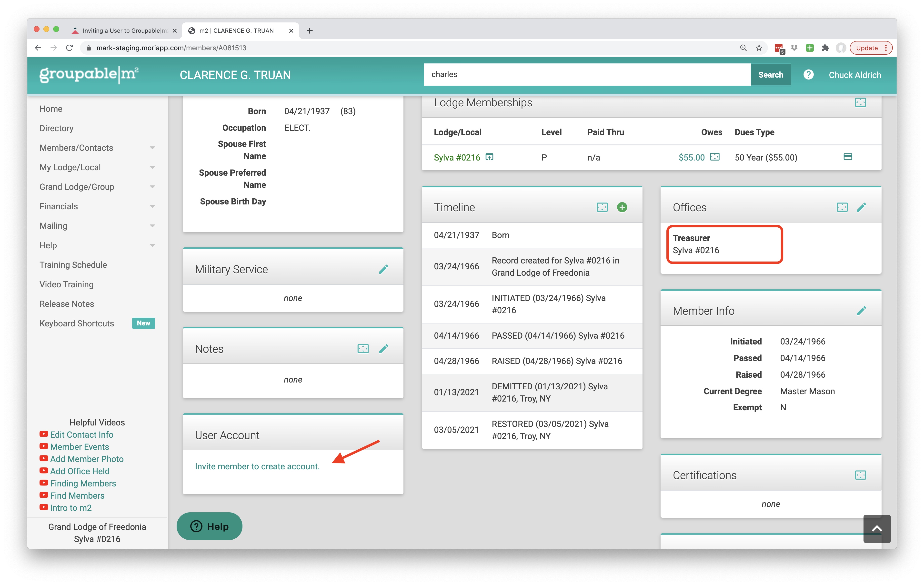The image size is (924, 585).
Task: Close the m2 CLARENCE G. TRUAN tab
Action: [x=291, y=31]
